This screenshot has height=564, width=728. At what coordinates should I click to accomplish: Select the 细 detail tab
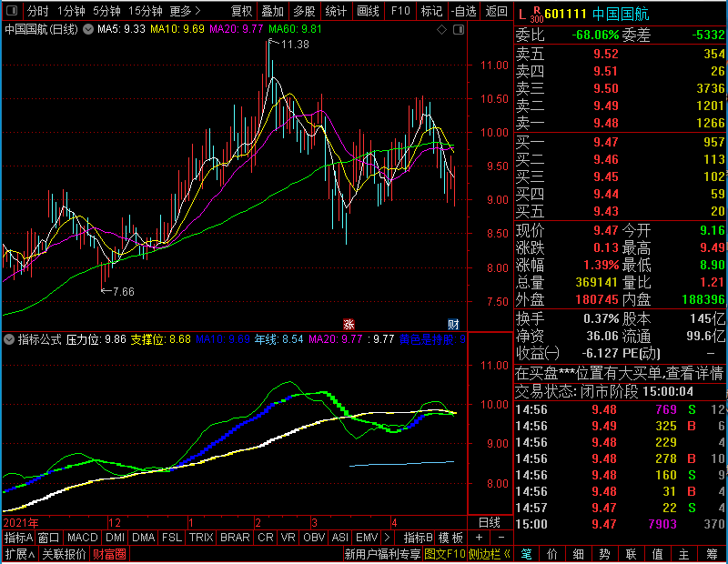(x=578, y=554)
